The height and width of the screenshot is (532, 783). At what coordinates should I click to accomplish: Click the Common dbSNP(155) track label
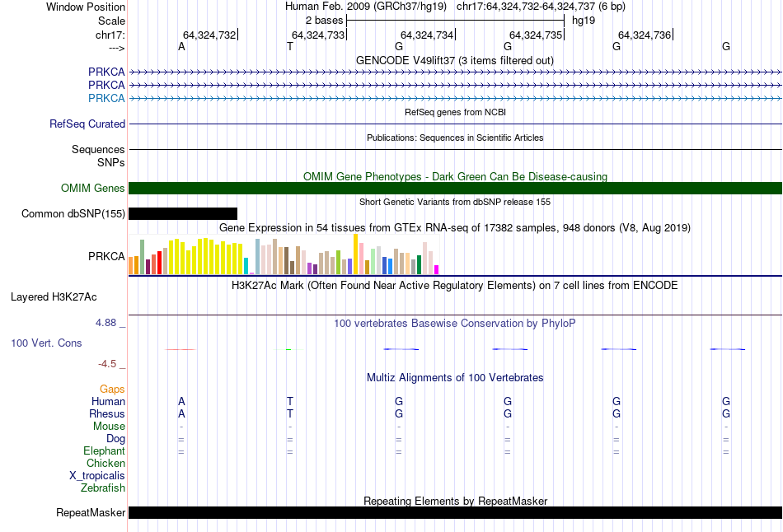(x=73, y=213)
